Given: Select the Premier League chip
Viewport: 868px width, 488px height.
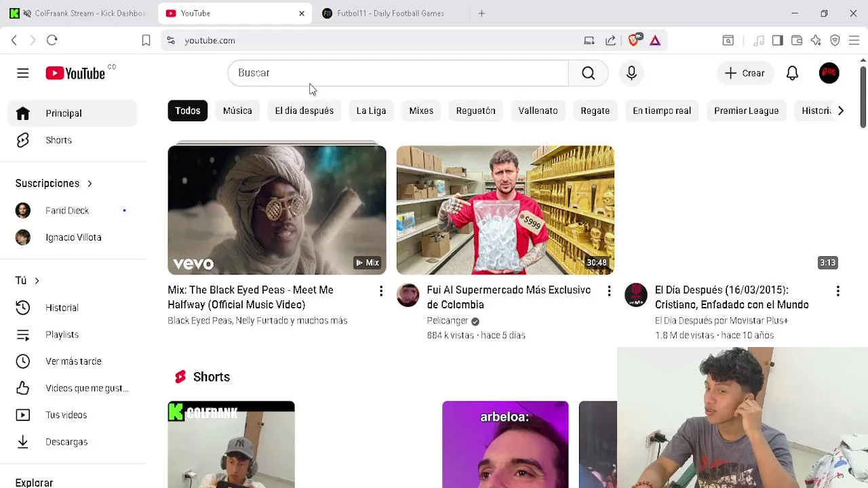Looking at the screenshot, I should click(746, 110).
